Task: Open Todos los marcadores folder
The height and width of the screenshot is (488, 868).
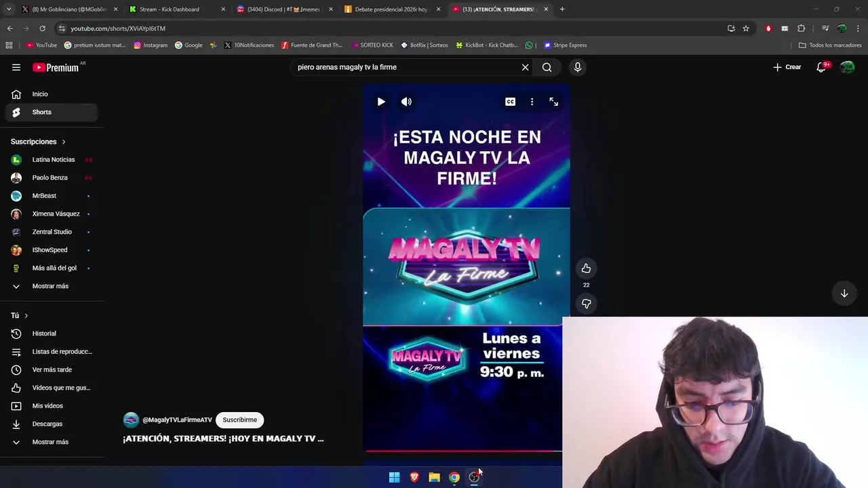Action: tap(829, 45)
